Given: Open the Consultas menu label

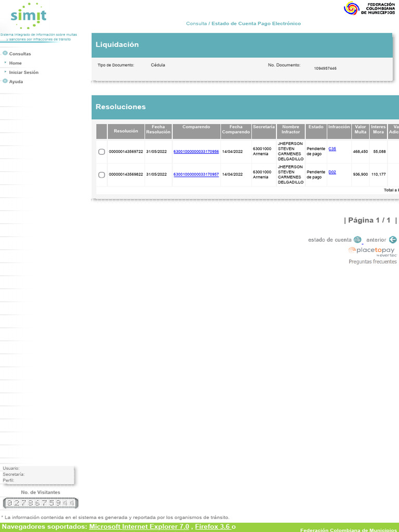Looking at the screenshot, I should pos(20,54).
